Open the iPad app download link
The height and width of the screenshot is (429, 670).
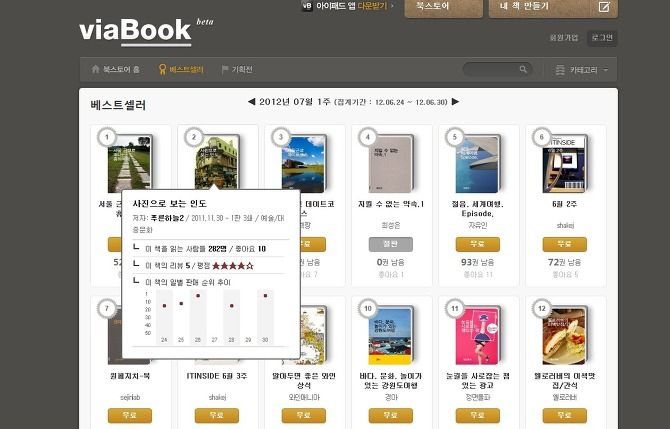[x=352, y=6]
